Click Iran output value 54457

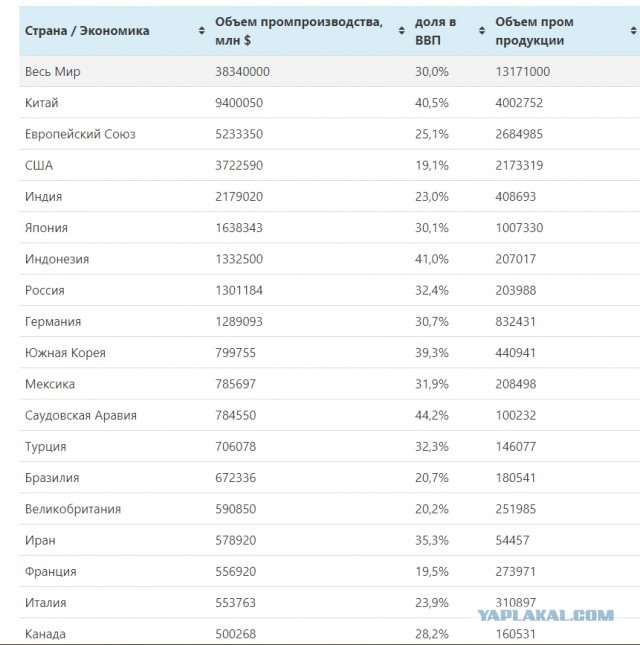[x=512, y=541]
